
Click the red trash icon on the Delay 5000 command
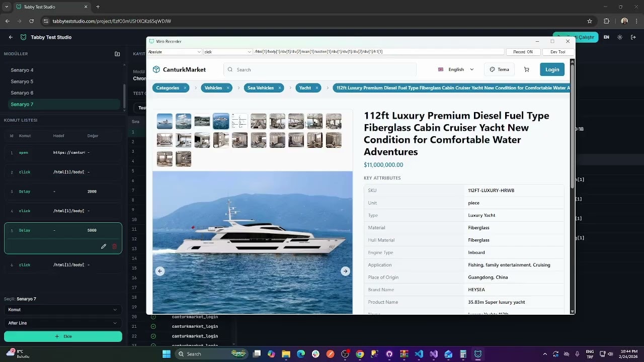point(114,246)
